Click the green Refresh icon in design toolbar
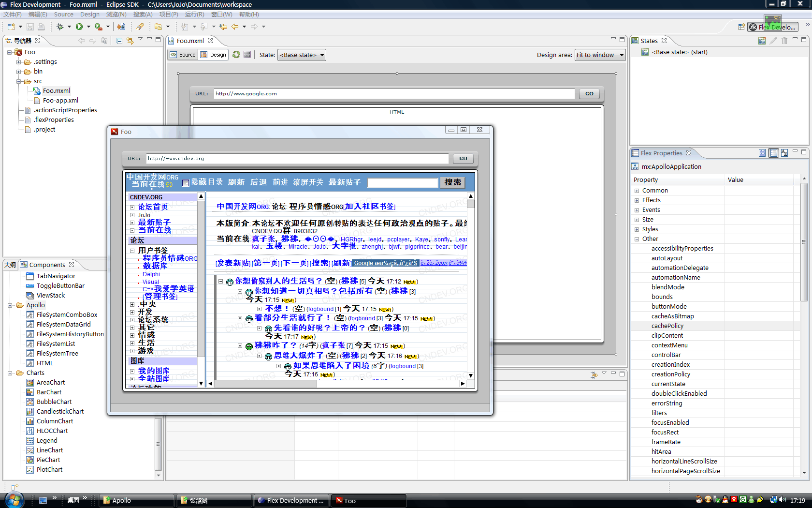 (x=236, y=55)
